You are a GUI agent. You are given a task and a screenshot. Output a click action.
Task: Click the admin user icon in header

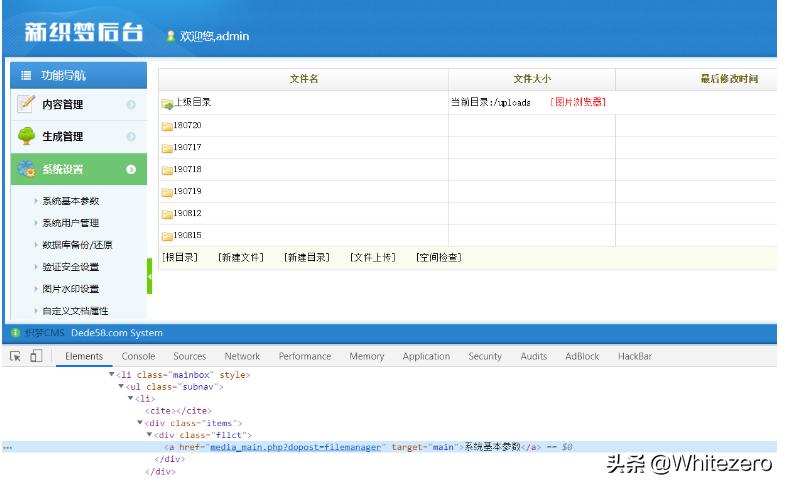[171, 36]
